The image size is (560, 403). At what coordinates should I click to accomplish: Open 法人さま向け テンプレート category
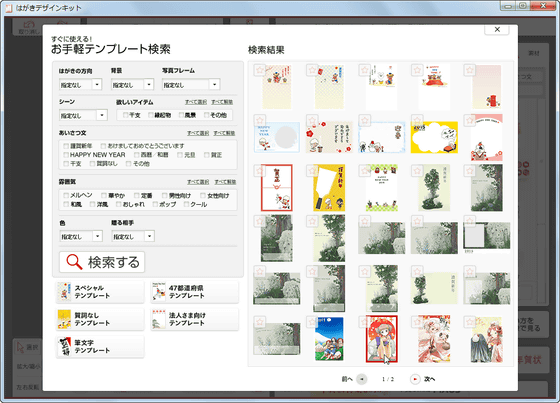click(x=194, y=319)
